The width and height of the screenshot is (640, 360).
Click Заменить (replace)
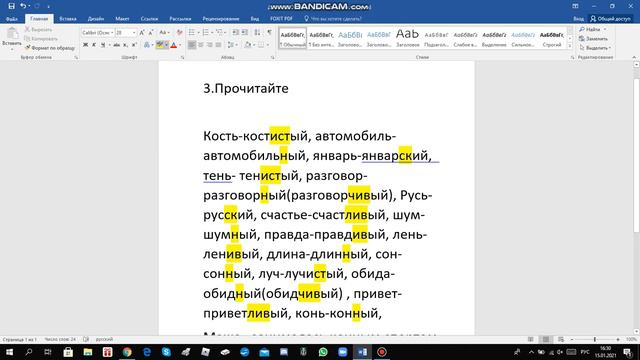tap(593, 39)
